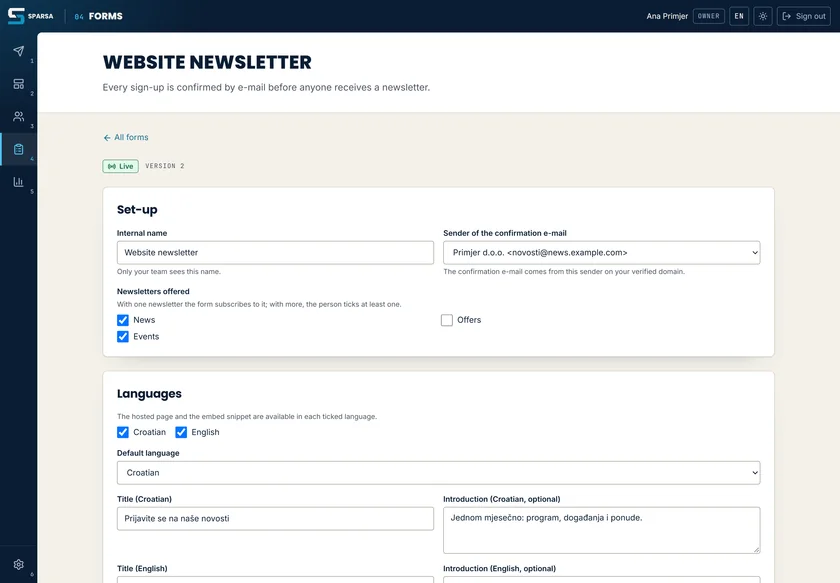Click the OWNER role badge
This screenshot has width=840, height=583.
coord(708,16)
